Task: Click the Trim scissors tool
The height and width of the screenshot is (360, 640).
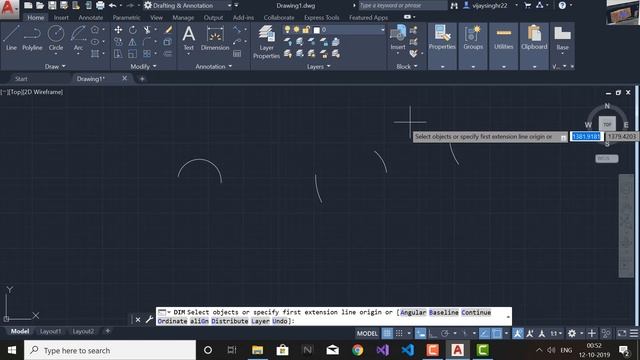Action: pos(147,30)
